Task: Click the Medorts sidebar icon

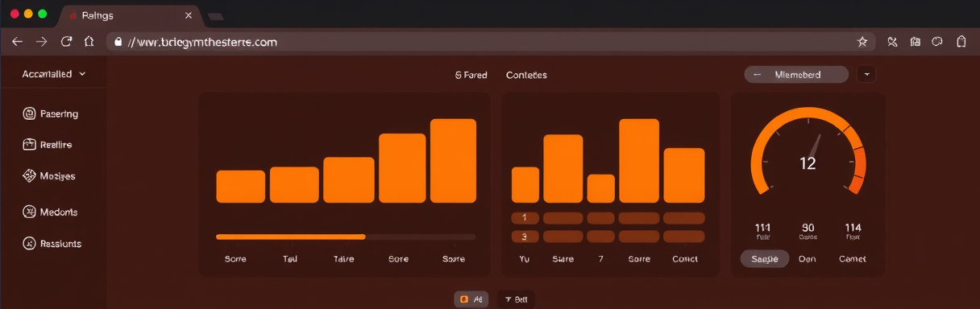Action: click(29, 212)
